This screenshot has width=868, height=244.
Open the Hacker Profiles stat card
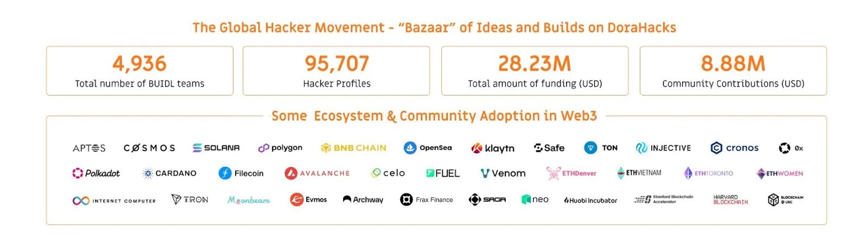point(336,71)
